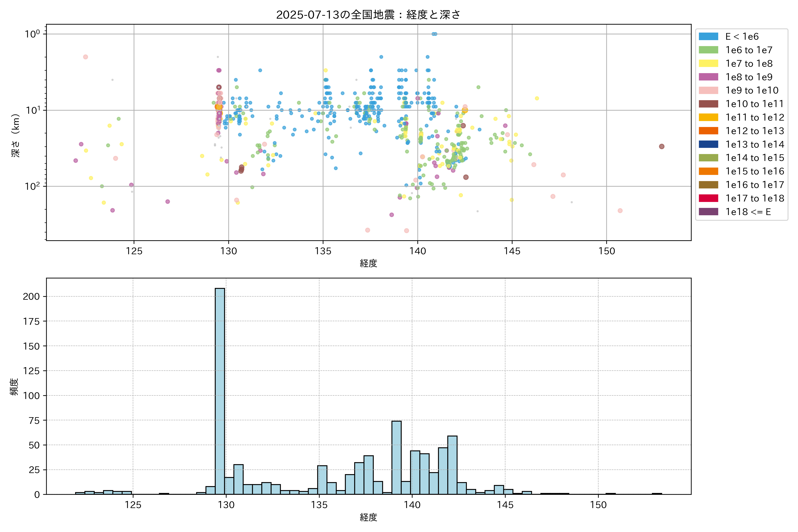
Task: Click the histogram bar near longitude 142
Action: point(452,465)
